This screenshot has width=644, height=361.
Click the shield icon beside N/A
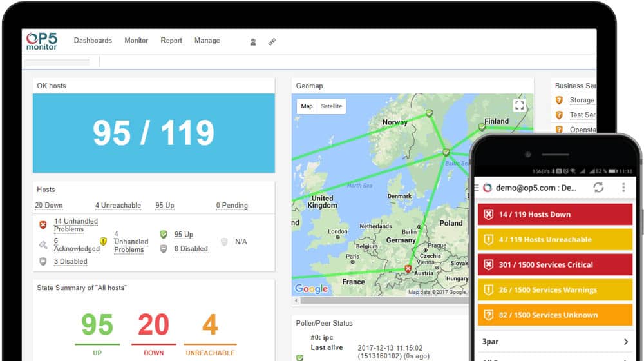click(x=224, y=242)
